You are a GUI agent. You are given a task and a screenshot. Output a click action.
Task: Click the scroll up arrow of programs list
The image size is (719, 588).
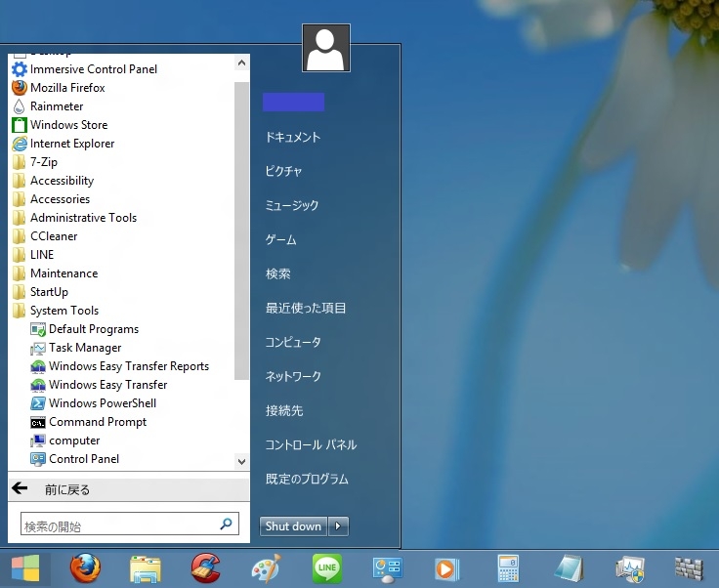tap(241, 63)
